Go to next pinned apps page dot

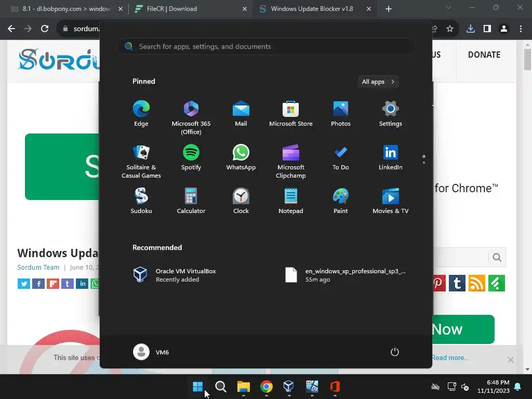click(424, 163)
